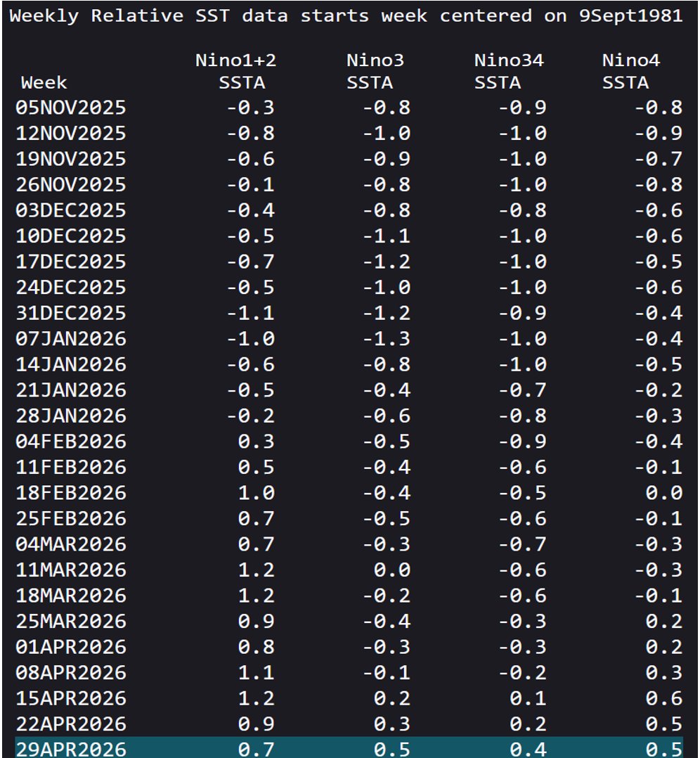Click Nino4 value -0.9 for 12NOV2025

tap(659, 133)
